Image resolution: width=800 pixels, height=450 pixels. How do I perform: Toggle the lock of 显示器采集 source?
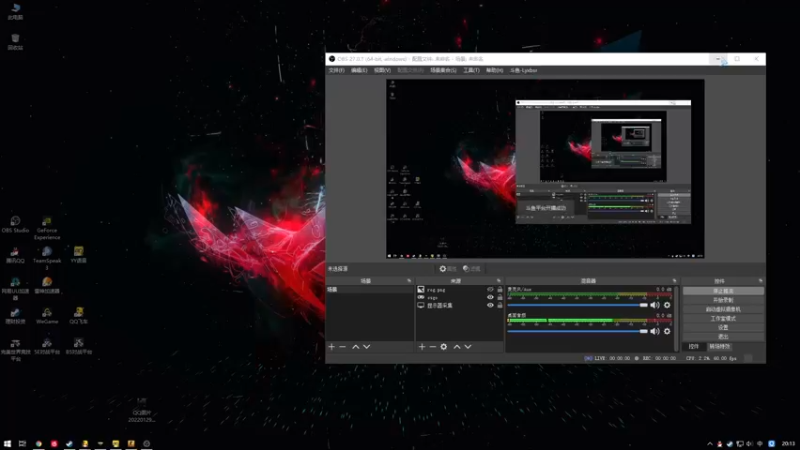500,305
